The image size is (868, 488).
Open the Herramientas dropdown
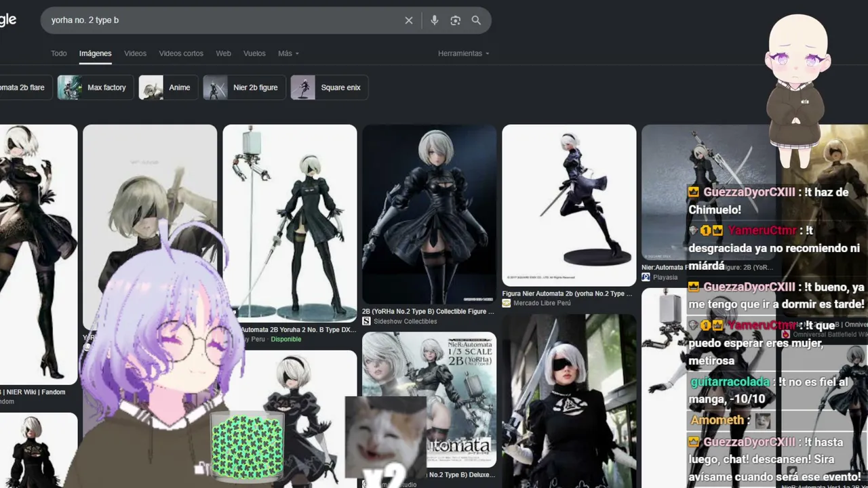[463, 54]
